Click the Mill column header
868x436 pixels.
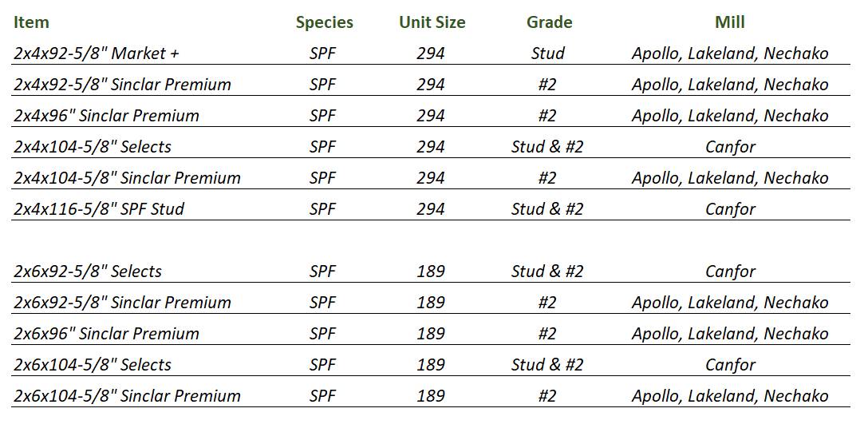click(730, 22)
